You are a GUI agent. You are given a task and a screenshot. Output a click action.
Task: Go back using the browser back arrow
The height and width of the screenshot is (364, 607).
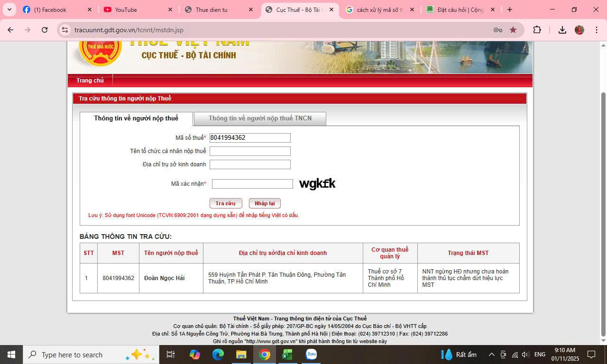click(10, 30)
